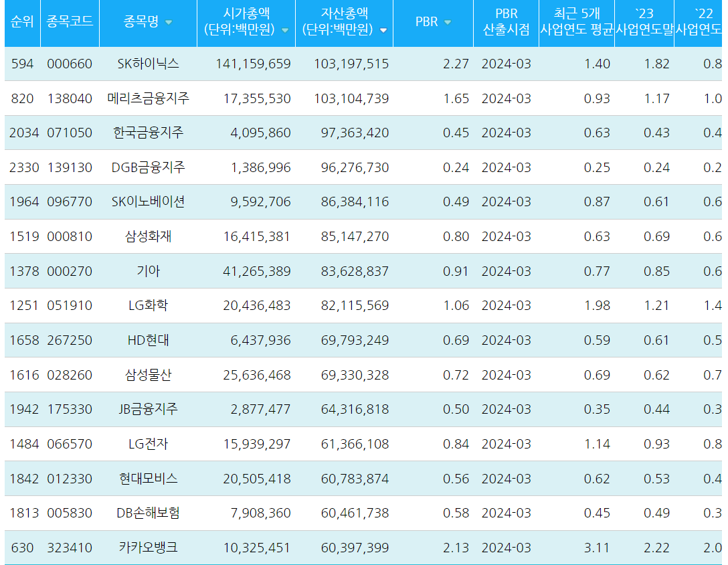Click the sort arrow beside 종목명
The width and height of the screenshot is (728, 565).
169,22
